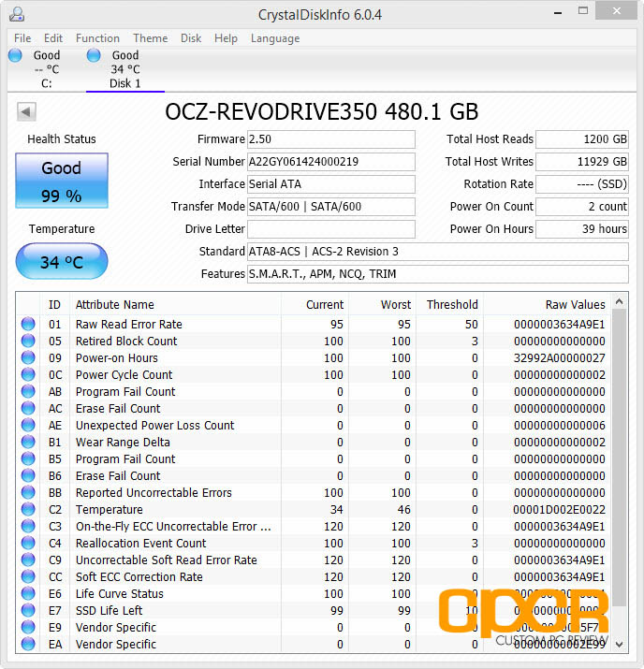Click the status orb for B6 Erase Fail Count
Screen dimensions: 644x669
click(28, 475)
